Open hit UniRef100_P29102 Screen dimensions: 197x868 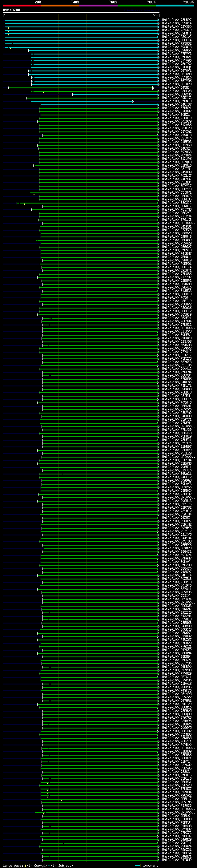pos(176,37)
